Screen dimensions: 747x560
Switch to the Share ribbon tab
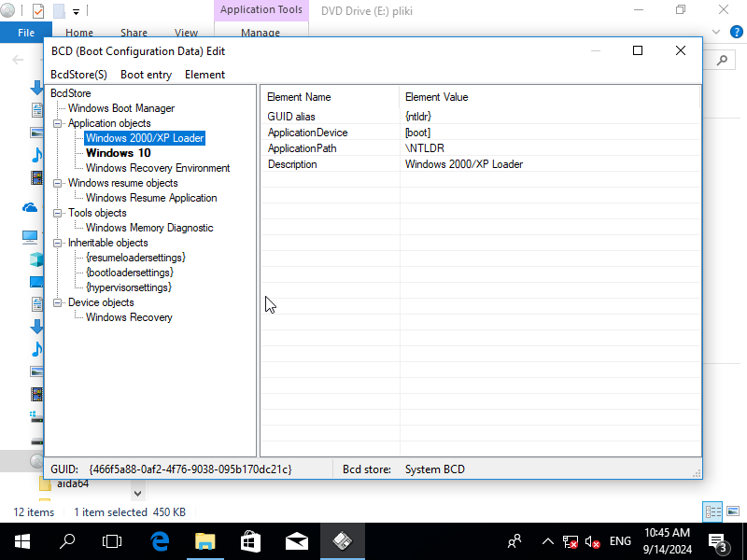(x=134, y=33)
